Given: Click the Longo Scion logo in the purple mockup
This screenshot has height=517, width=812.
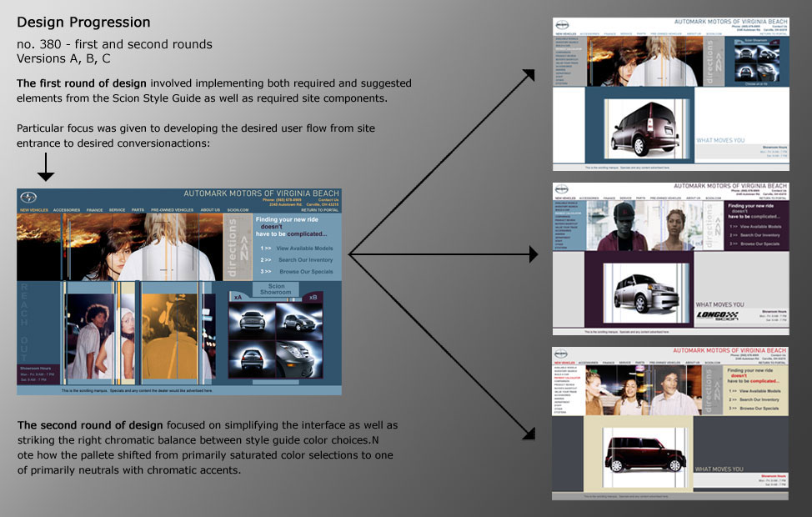Looking at the screenshot, I should click(717, 315).
